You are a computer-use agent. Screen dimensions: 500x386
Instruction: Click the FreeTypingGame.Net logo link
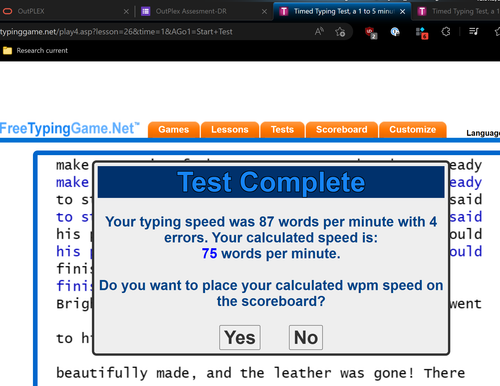click(x=69, y=128)
